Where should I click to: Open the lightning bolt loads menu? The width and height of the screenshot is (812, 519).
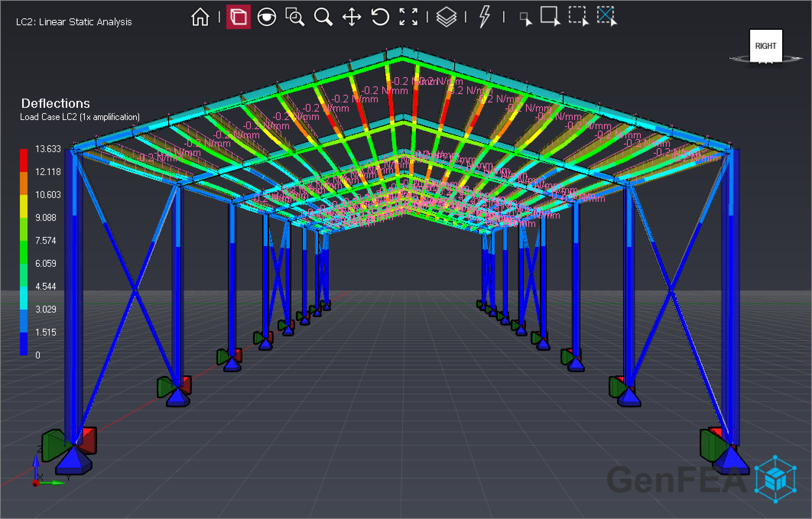[484, 17]
